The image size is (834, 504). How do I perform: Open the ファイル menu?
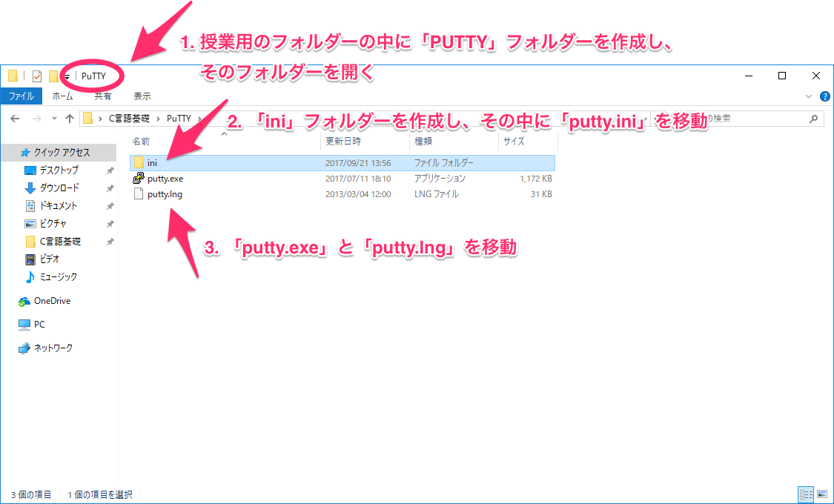click(x=21, y=96)
